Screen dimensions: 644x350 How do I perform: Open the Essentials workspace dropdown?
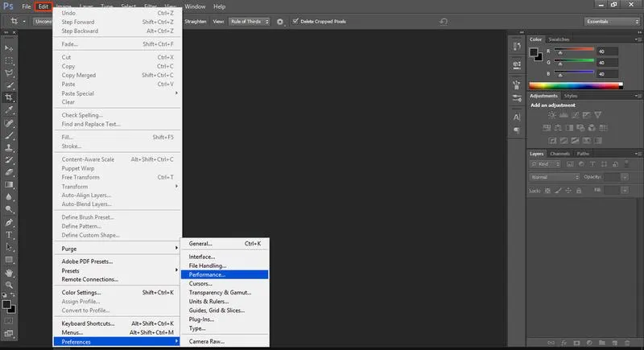[x=613, y=22]
